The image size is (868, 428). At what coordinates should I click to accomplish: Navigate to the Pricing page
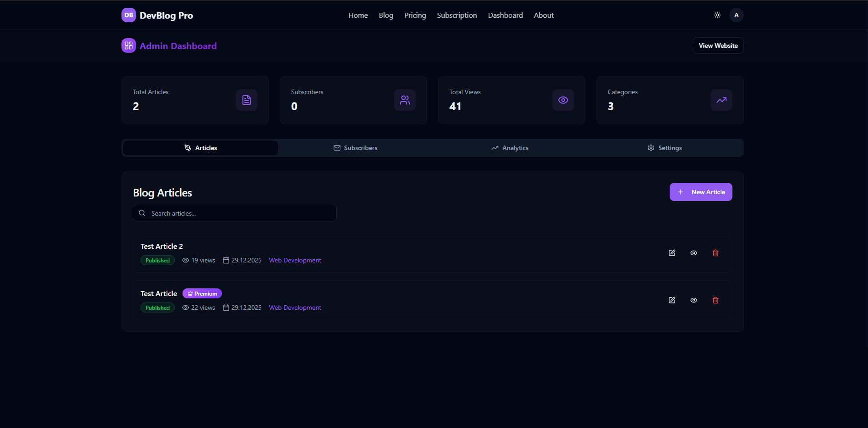click(414, 15)
